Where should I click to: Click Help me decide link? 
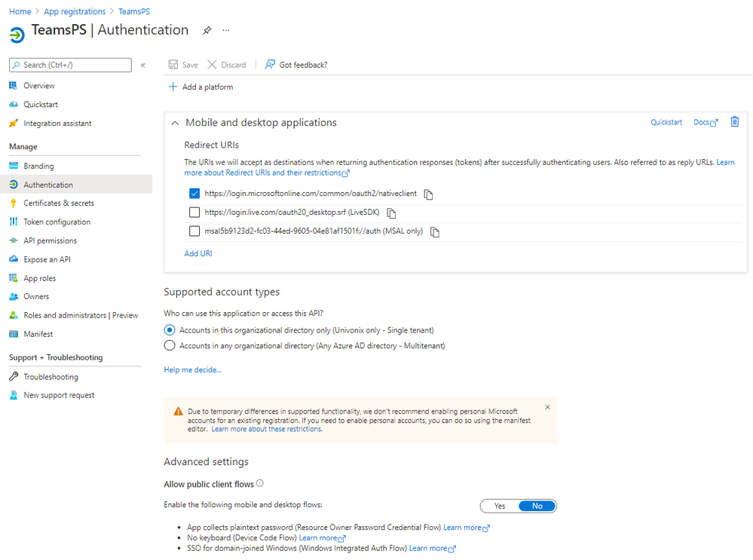coord(192,370)
